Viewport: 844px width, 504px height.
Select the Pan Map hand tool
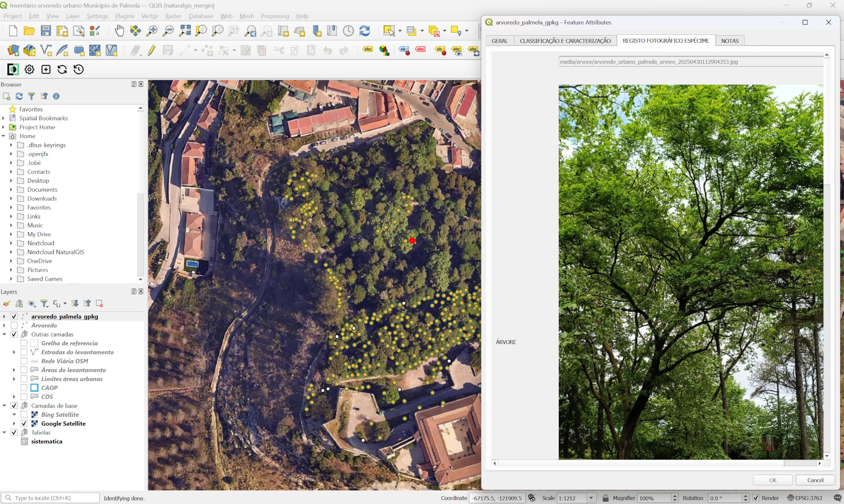(119, 31)
